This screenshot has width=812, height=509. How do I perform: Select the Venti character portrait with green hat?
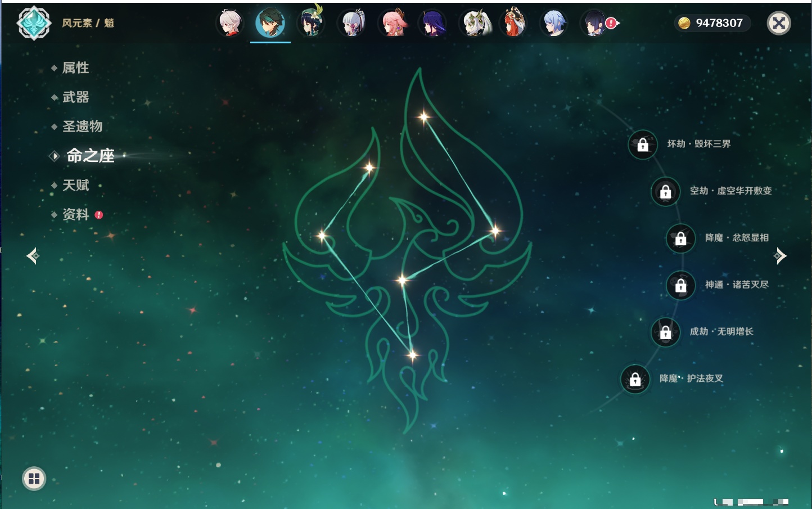point(311,23)
